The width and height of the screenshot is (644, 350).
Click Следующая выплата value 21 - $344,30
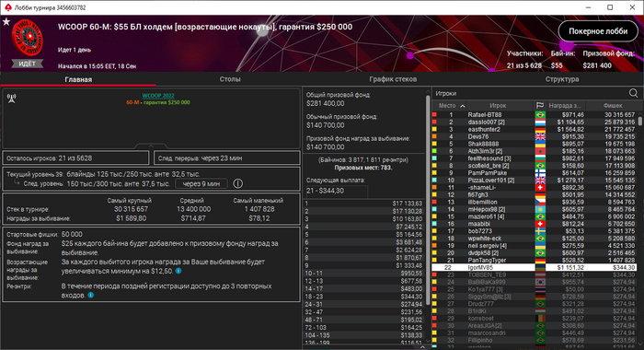[x=337, y=191]
